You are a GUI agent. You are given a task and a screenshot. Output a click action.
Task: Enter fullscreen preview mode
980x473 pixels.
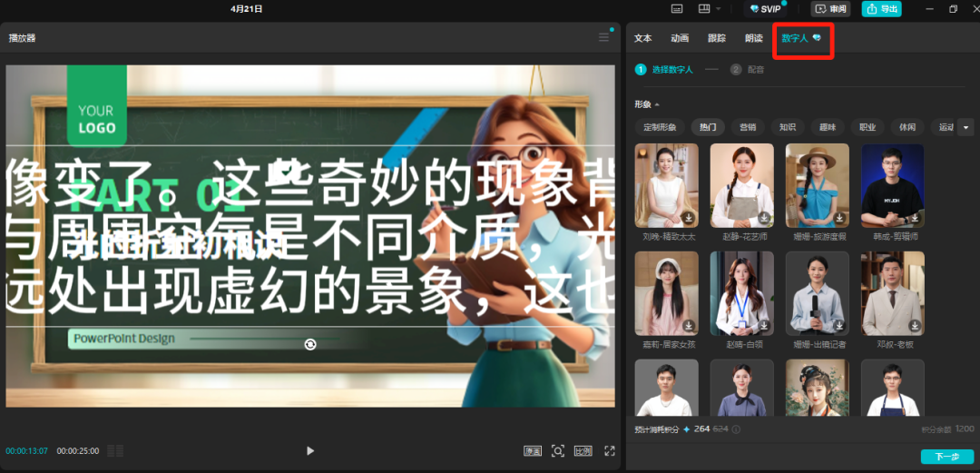[x=610, y=450]
